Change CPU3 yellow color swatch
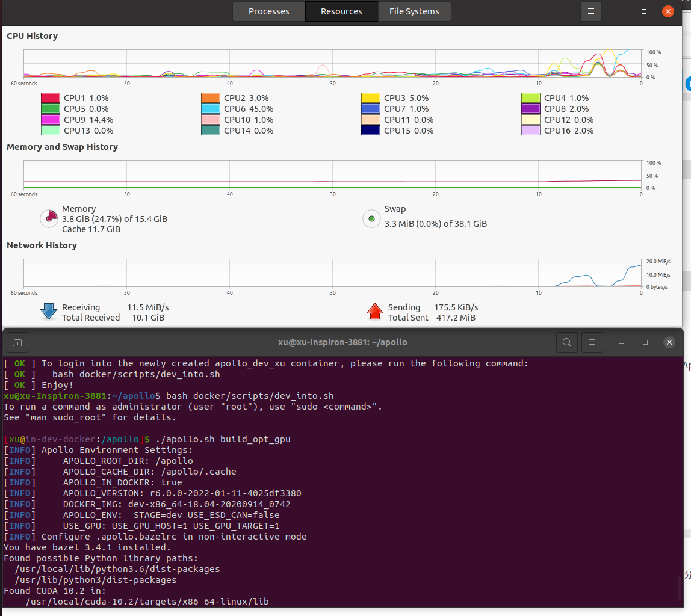The width and height of the screenshot is (691, 616). (x=371, y=97)
